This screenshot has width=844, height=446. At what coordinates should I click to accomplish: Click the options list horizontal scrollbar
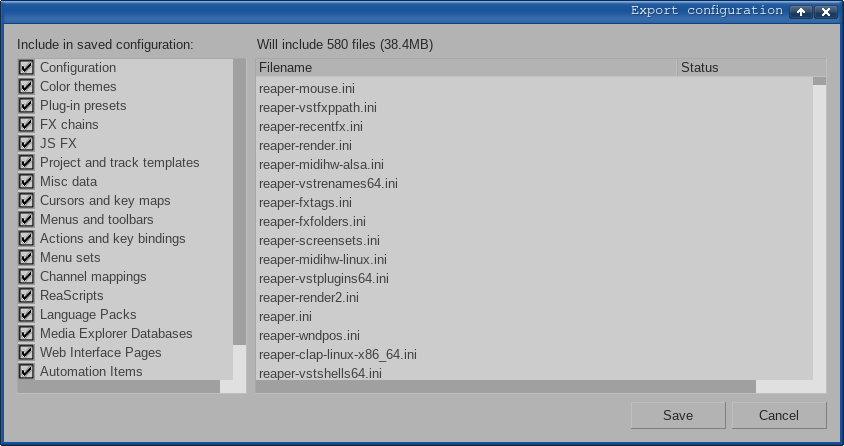coord(119,387)
